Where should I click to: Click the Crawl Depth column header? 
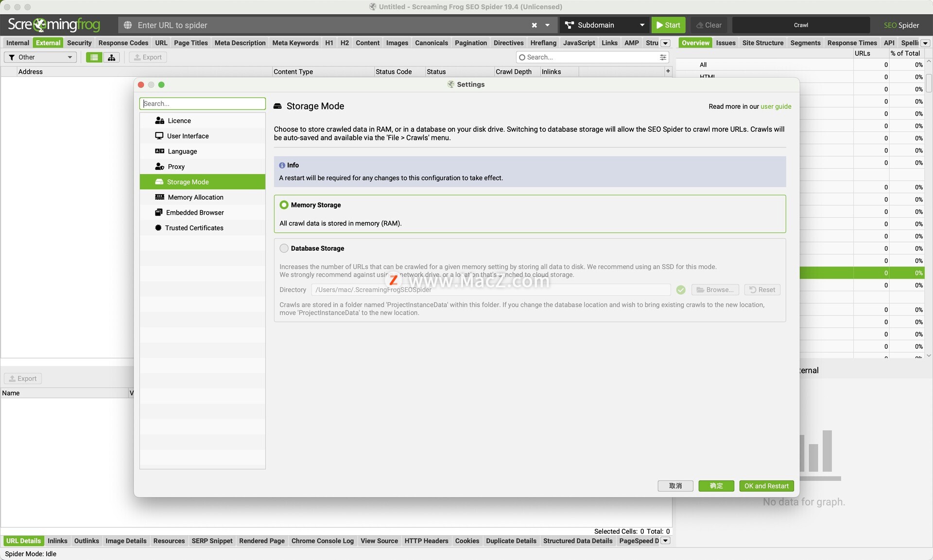point(517,71)
